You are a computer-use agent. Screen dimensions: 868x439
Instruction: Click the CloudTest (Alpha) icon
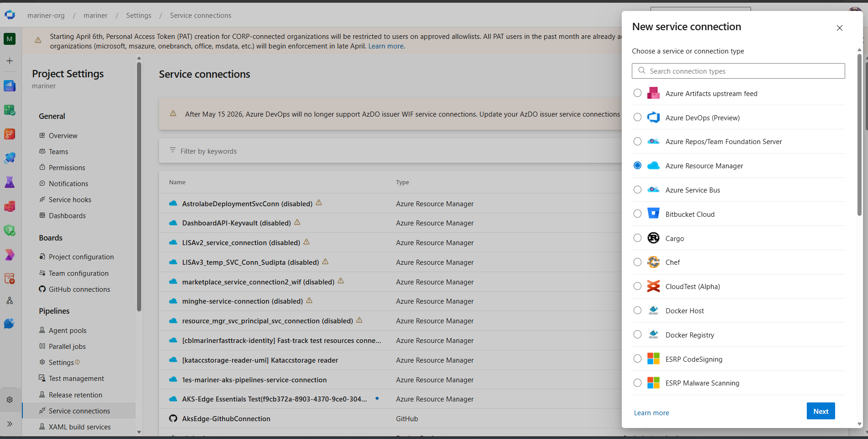(x=654, y=286)
